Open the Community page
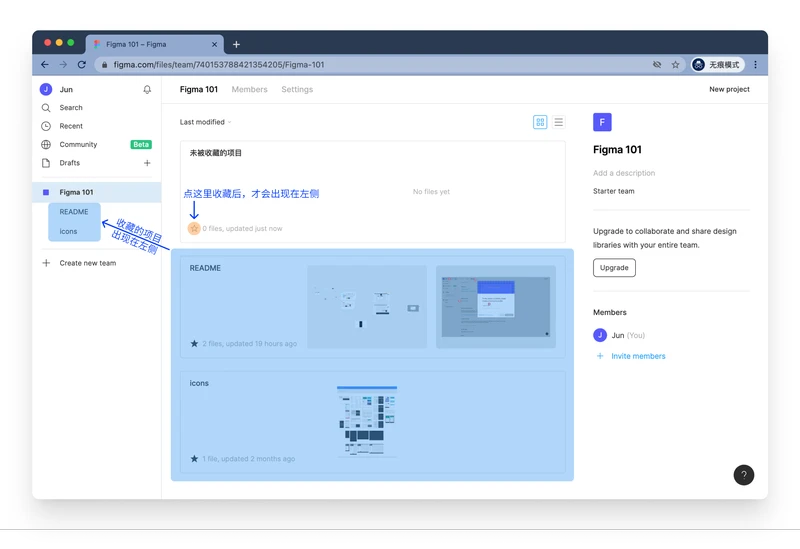The width and height of the screenshot is (800, 549). pos(78,144)
